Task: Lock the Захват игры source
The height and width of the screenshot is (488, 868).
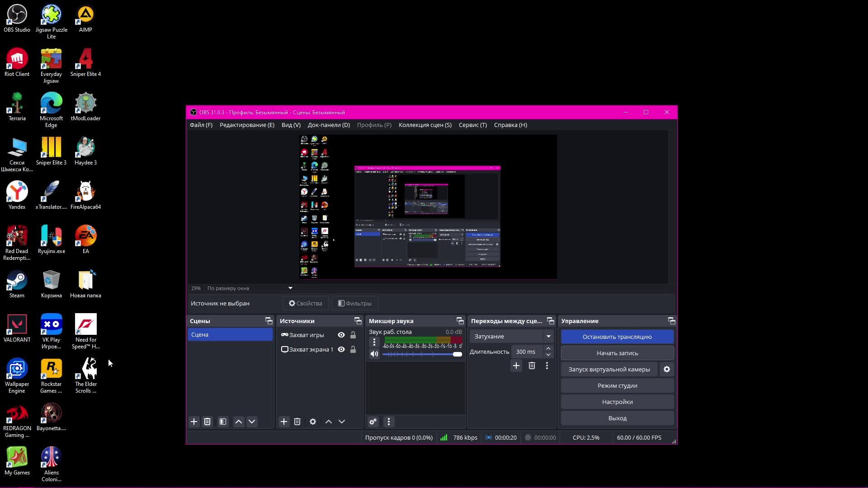Action: click(353, 335)
